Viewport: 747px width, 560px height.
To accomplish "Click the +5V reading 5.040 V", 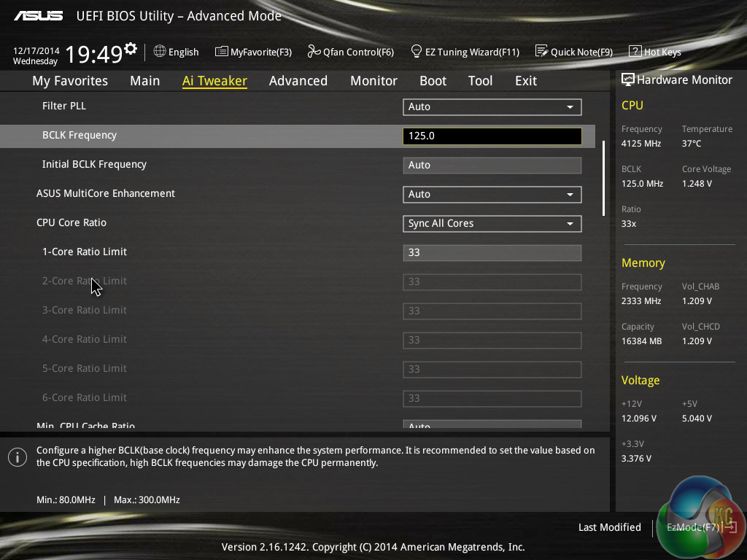I will coord(697,419).
